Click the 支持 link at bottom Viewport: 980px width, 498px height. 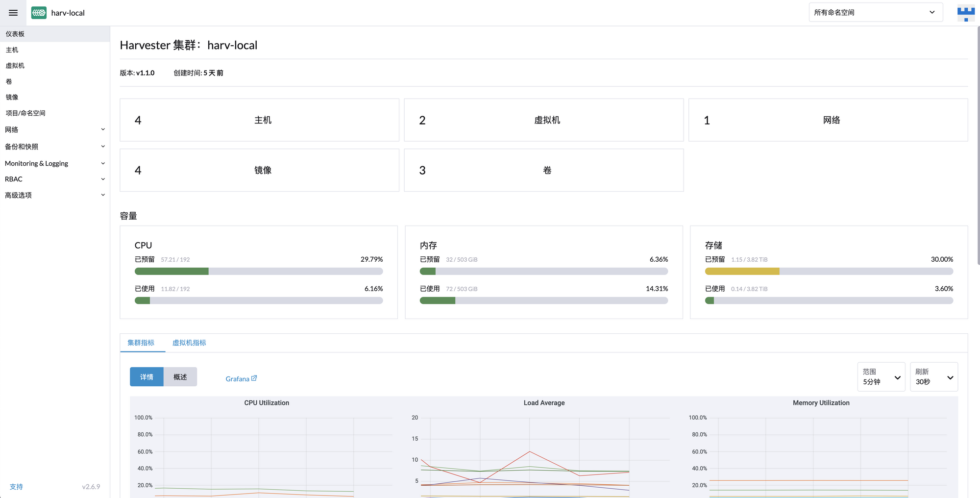tap(16, 486)
